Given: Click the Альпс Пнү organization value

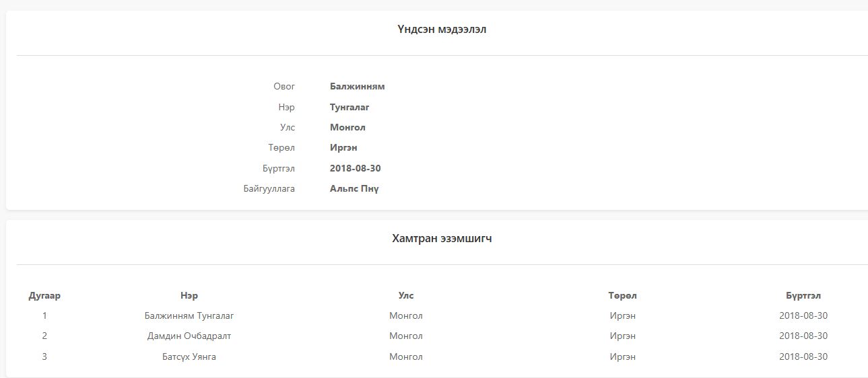Looking at the screenshot, I should point(354,189).
